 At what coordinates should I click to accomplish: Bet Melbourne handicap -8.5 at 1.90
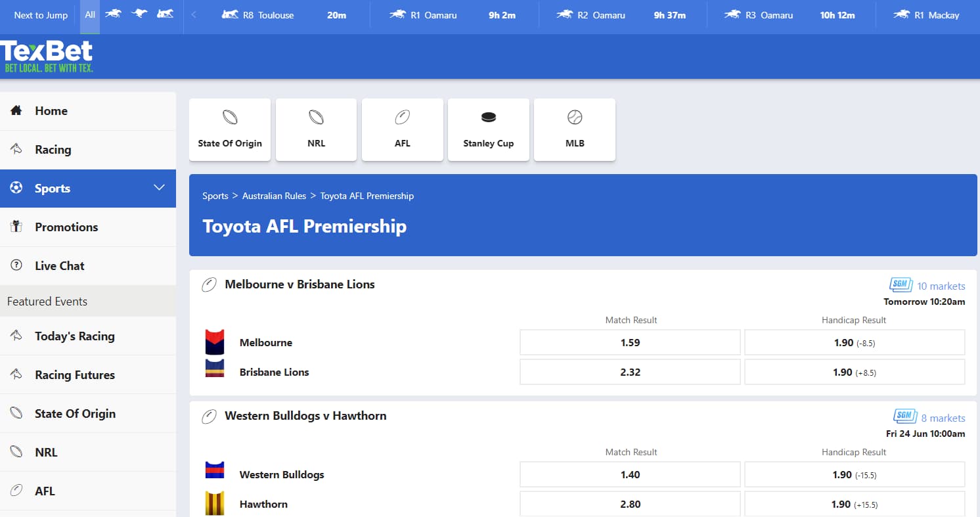click(x=855, y=342)
